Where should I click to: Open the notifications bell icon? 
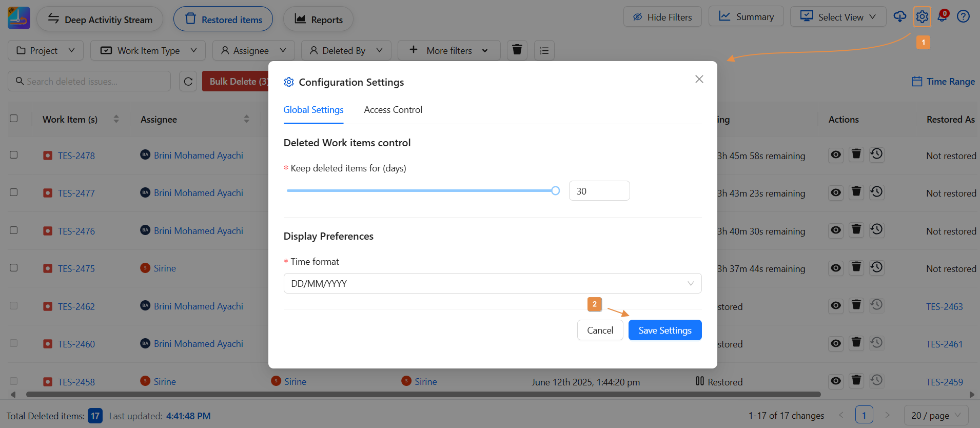coord(943,16)
